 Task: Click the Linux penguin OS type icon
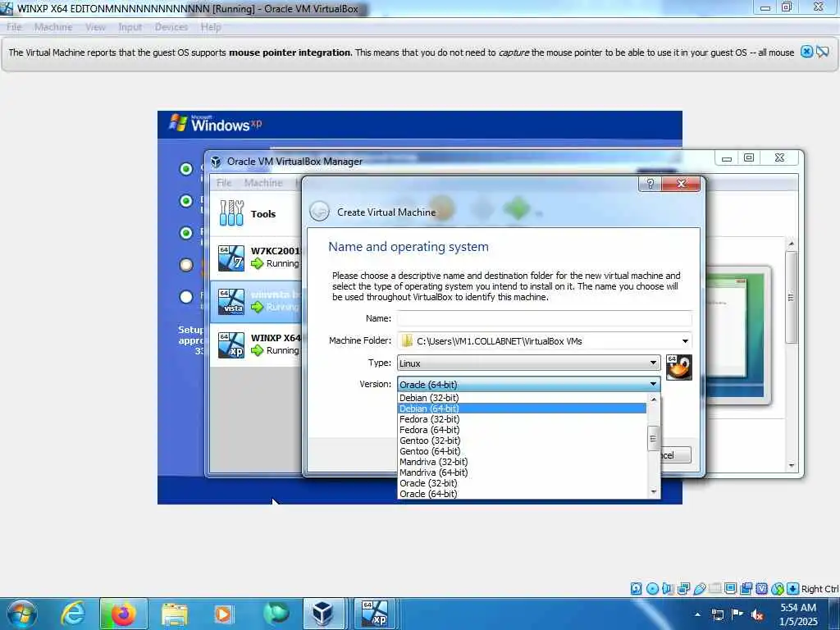(678, 367)
